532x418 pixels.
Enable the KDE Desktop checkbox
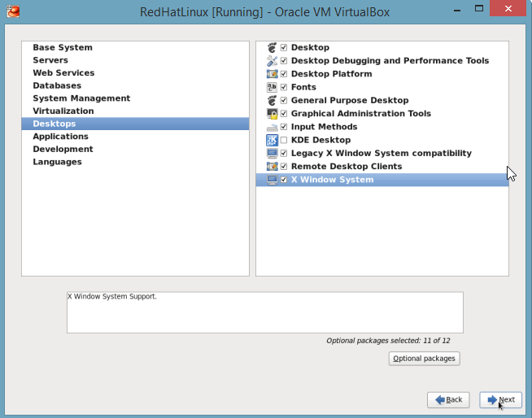pyautogui.click(x=284, y=140)
